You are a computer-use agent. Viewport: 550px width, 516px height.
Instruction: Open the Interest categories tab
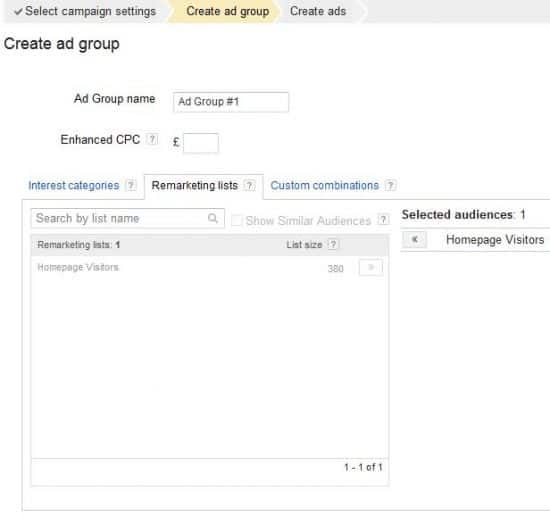[74, 185]
